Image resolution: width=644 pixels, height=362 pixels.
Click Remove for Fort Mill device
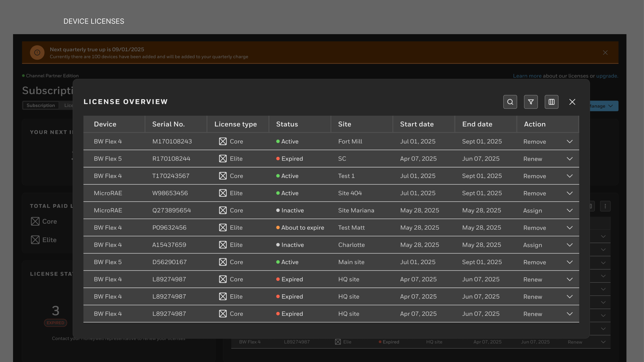pyautogui.click(x=535, y=142)
